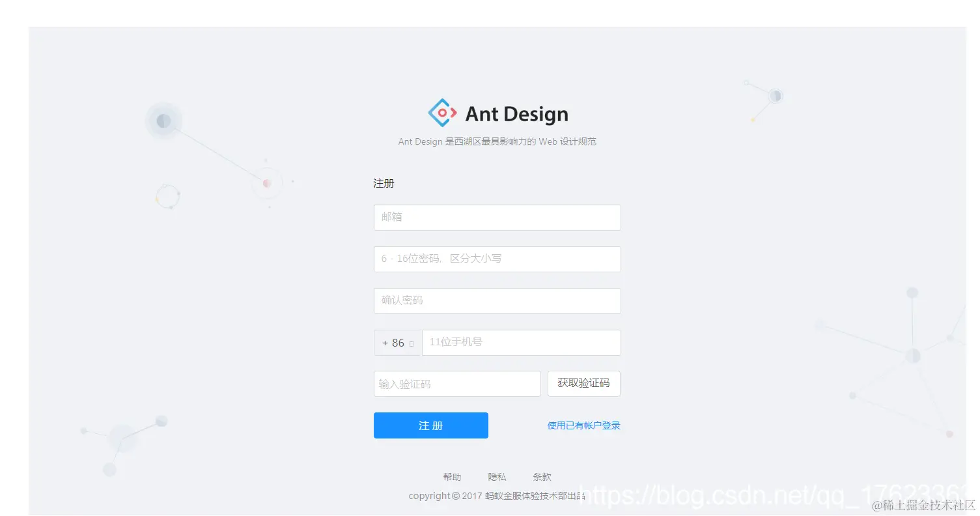Click the 邮箱 email input field
Image resolution: width=980 pixels, height=516 pixels.
coord(497,217)
